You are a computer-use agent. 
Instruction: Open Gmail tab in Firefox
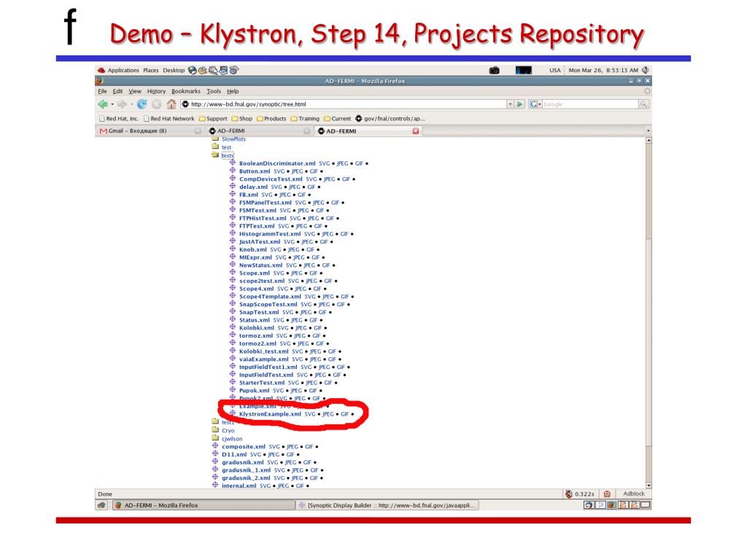click(x=150, y=131)
